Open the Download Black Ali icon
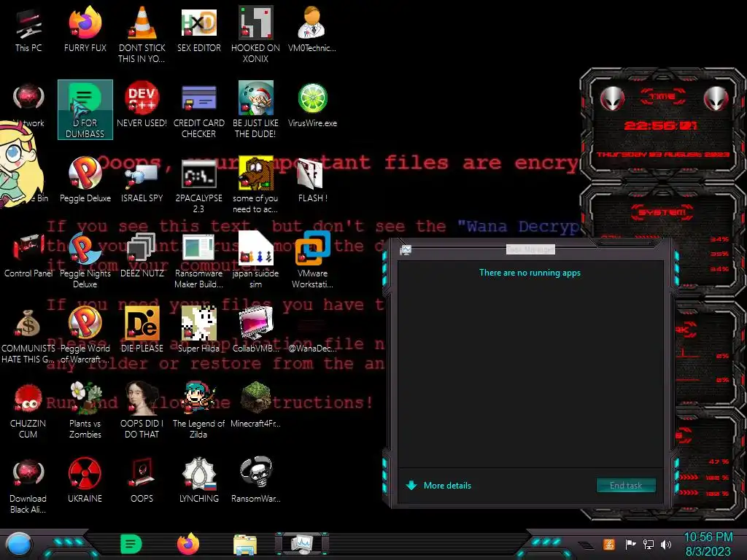This screenshot has height=560, width=747. pos(28,485)
